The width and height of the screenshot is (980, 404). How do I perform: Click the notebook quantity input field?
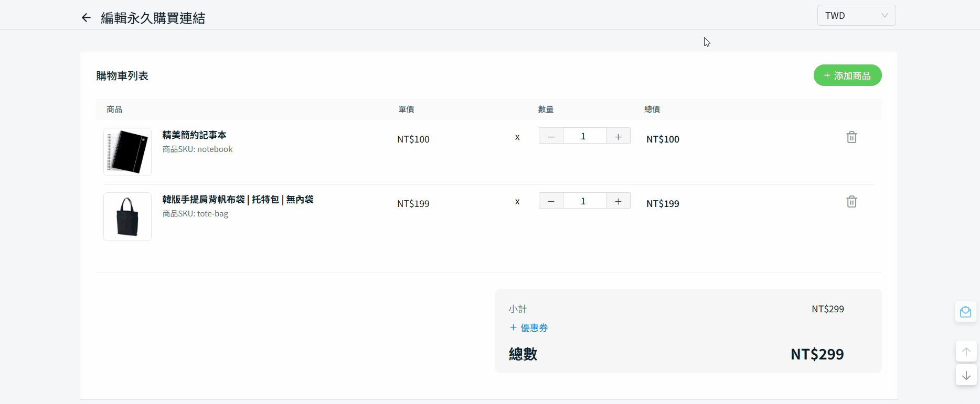pos(584,136)
